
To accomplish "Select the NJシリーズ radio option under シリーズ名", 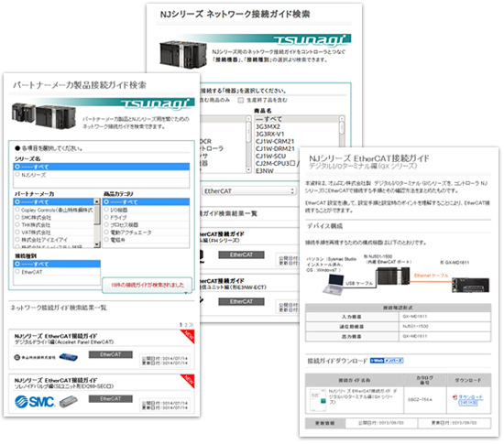I will [x=17, y=175].
